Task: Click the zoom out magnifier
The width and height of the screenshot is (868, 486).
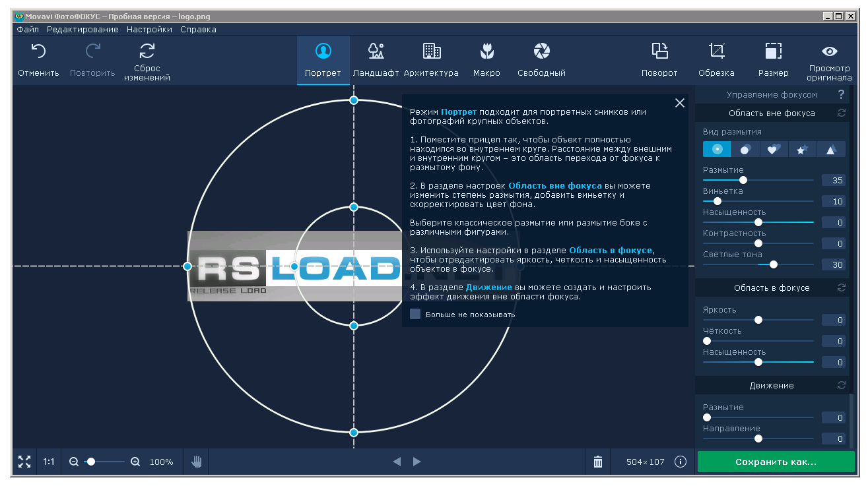Action: coord(74,462)
